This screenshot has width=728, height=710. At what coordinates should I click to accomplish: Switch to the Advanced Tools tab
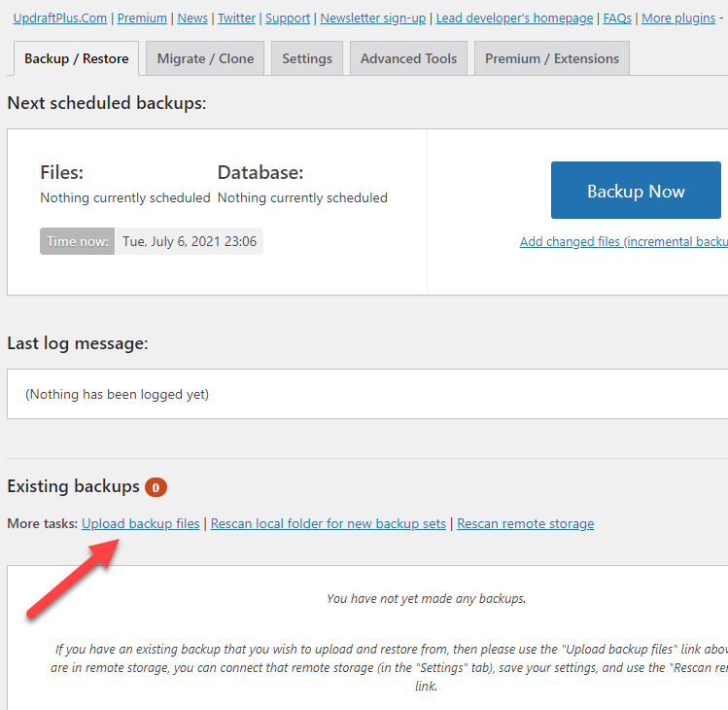[408, 58]
